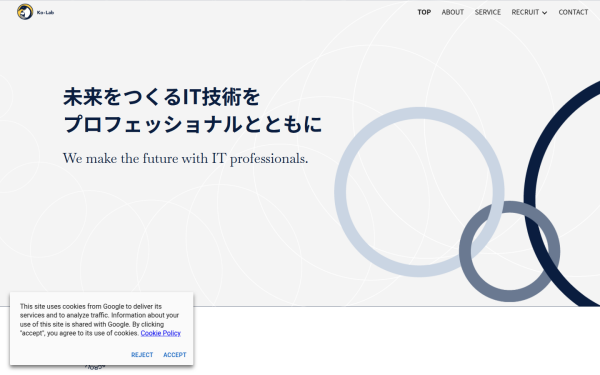Click the Ko-Lab site name text
600x375 pixels.
coord(45,12)
